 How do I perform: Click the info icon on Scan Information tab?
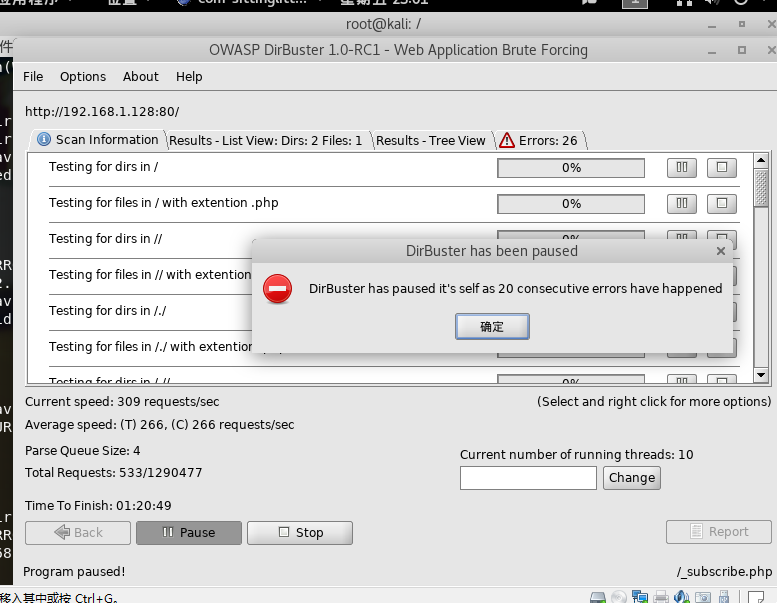(x=44, y=139)
